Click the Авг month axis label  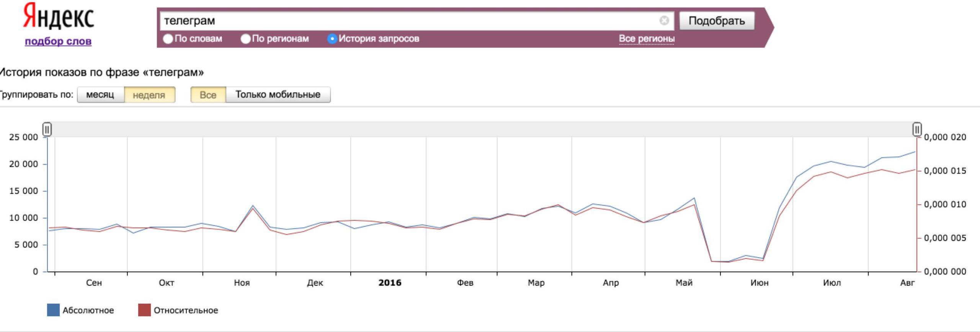pos(907,283)
